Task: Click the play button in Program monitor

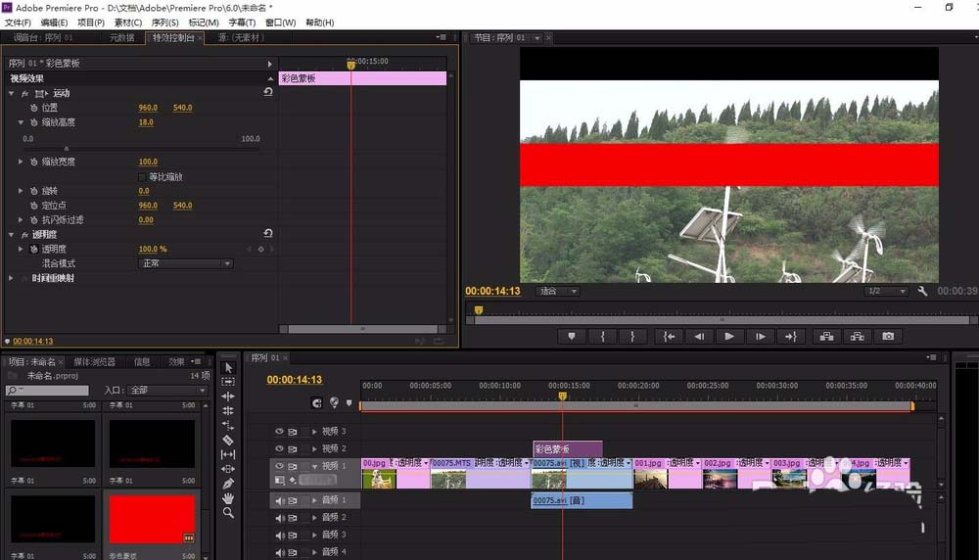Action: [729, 336]
